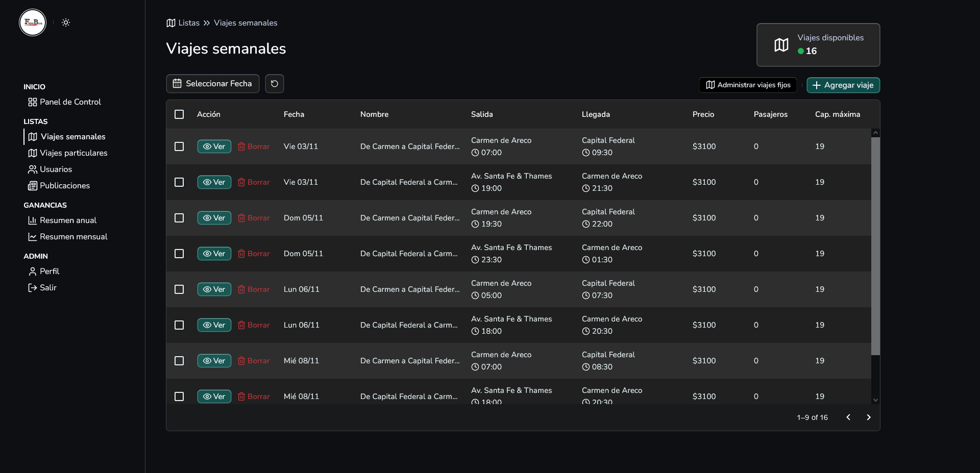Open Viajes semanales in sidebar

[x=67, y=137]
